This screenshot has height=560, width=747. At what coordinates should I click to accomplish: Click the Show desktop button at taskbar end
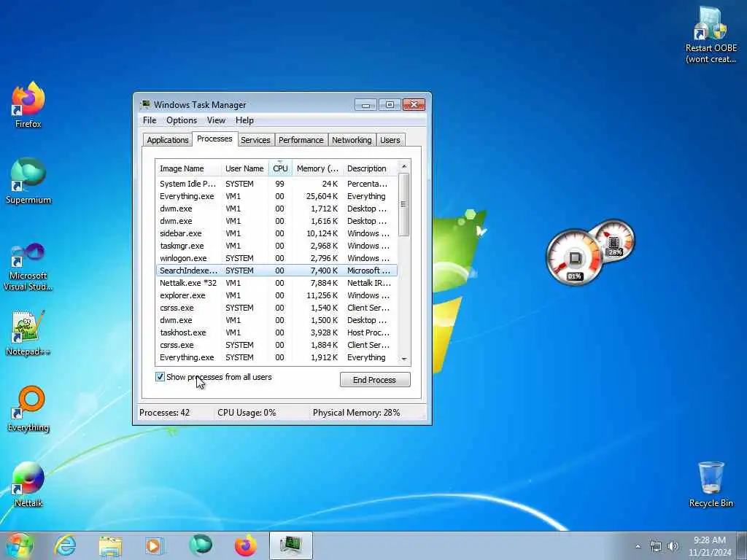pyautogui.click(x=742, y=546)
